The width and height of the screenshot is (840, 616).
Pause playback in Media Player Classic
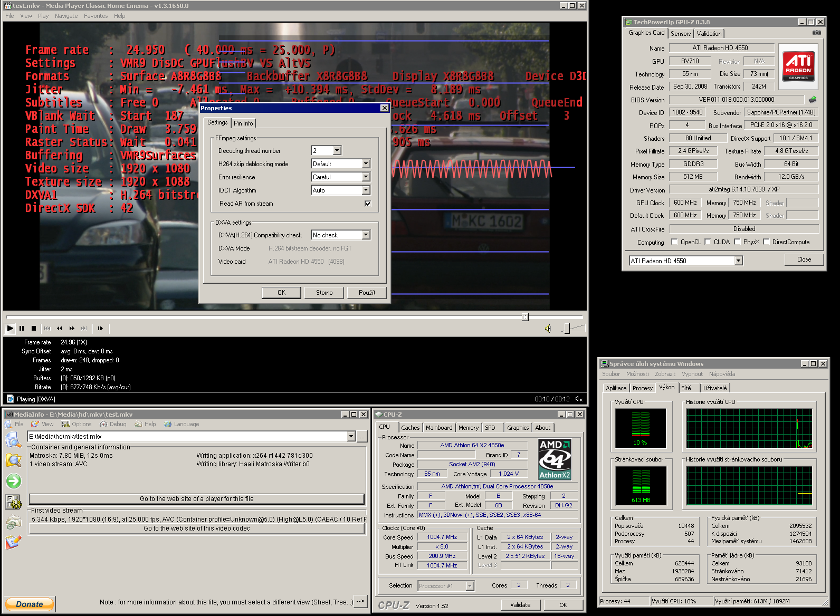tap(22, 328)
